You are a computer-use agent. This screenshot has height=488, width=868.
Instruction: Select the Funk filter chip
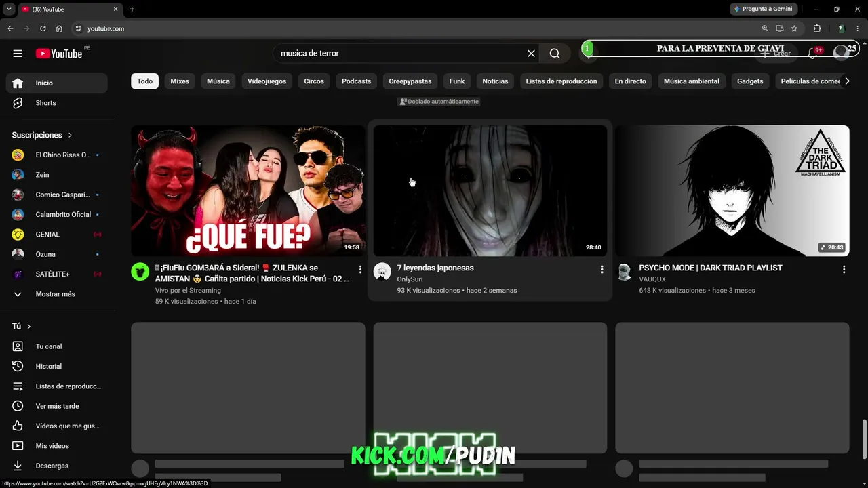pos(457,81)
